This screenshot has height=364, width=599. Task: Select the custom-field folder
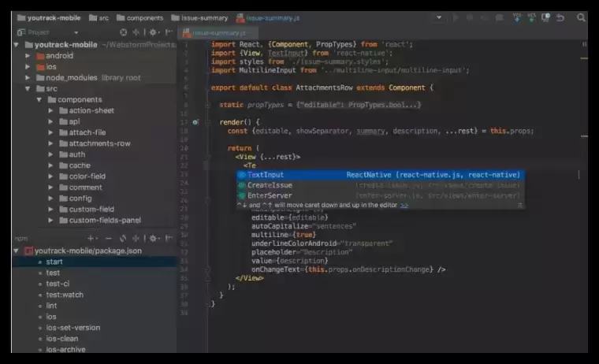pos(87,210)
